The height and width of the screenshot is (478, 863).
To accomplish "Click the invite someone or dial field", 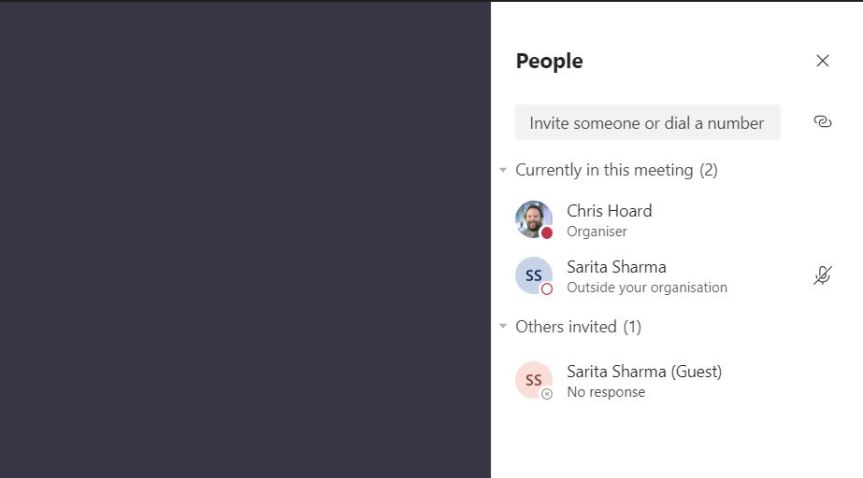I will pos(647,123).
